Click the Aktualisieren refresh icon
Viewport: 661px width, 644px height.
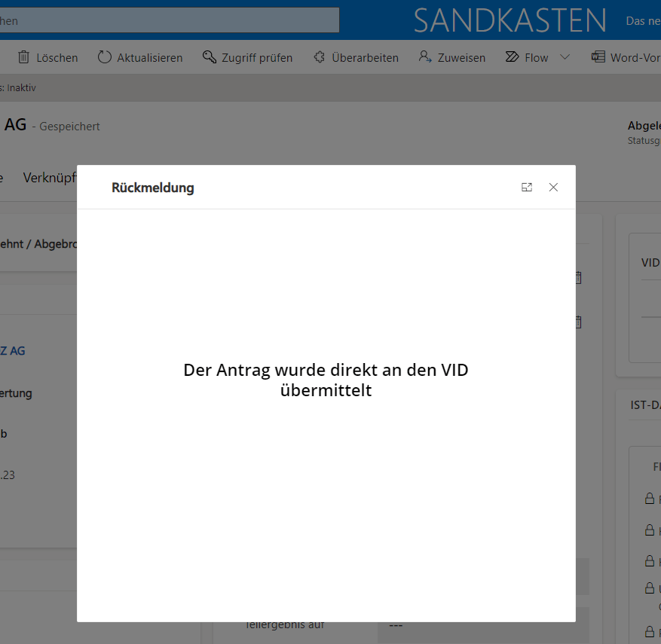[105, 56]
